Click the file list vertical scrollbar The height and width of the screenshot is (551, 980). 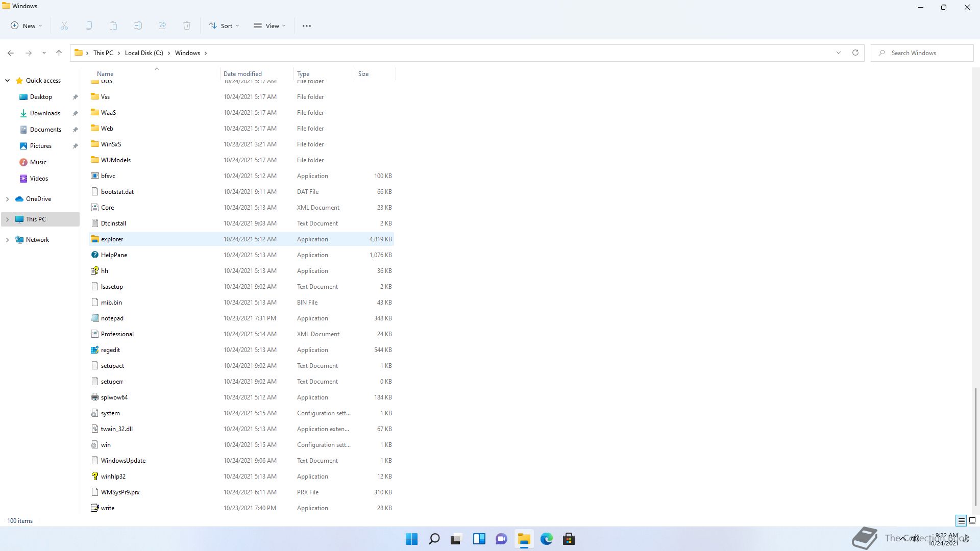(x=975, y=446)
